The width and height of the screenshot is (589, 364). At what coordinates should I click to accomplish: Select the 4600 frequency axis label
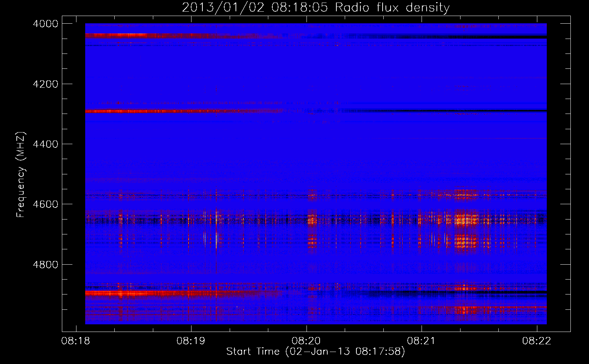click(46, 204)
